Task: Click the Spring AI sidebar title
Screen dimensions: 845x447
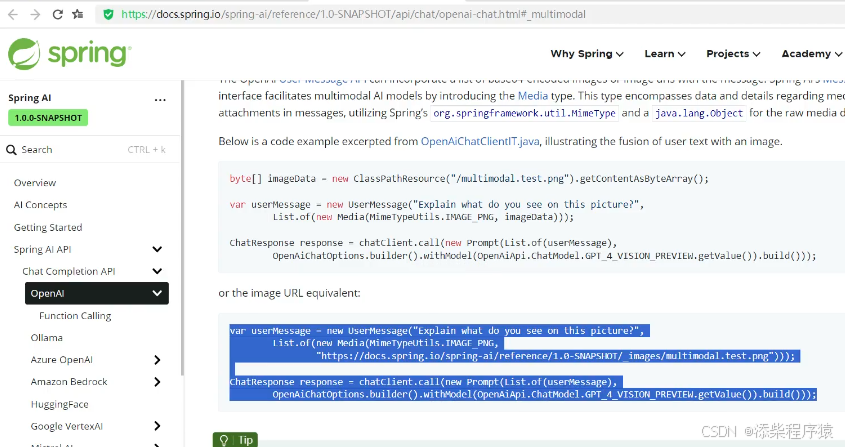Action: pos(30,98)
